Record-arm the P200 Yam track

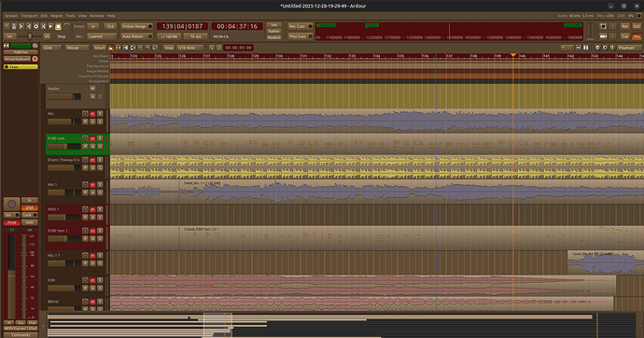[x=85, y=138]
